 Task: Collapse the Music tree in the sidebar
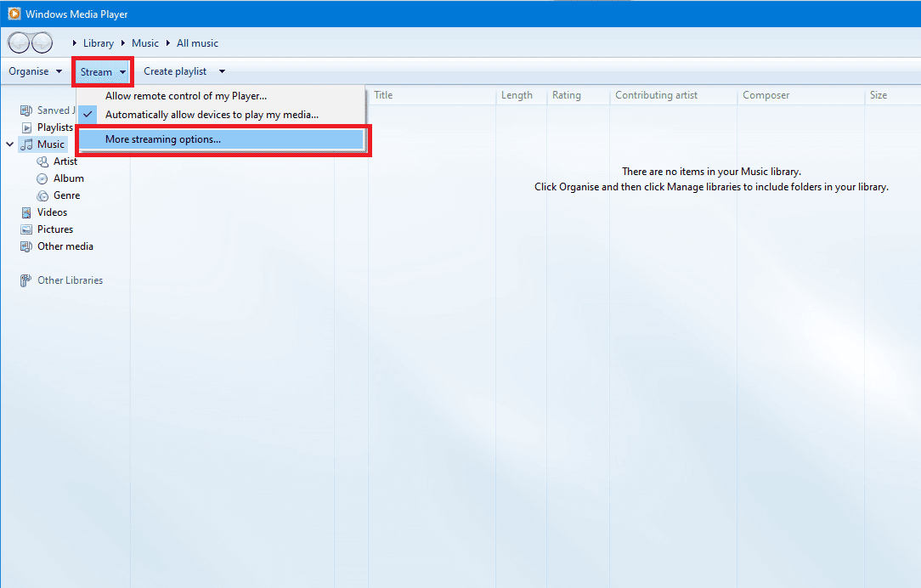[x=9, y=144]
